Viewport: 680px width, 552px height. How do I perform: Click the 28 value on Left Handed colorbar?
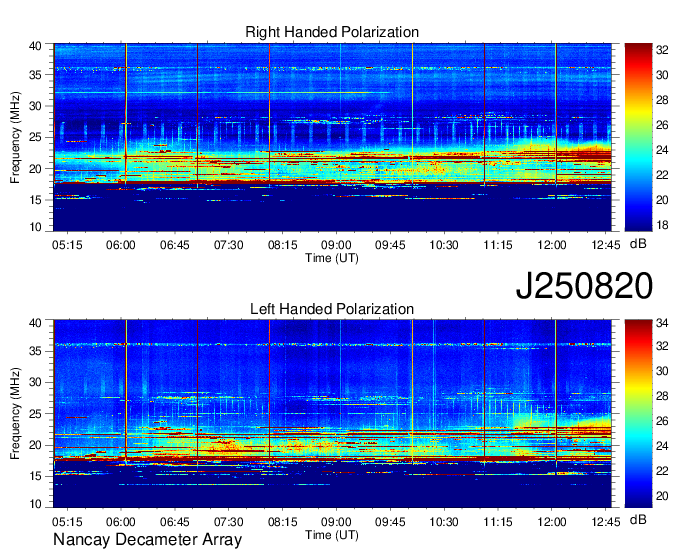point(662,396)
